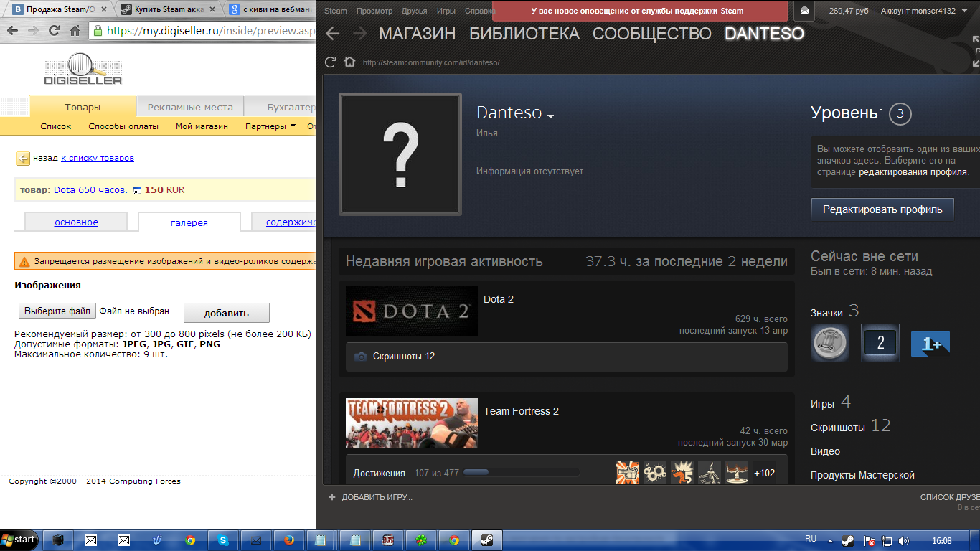Open Steam from the taskbar
Screen dimensions: 980x551
tap(486, 540)
